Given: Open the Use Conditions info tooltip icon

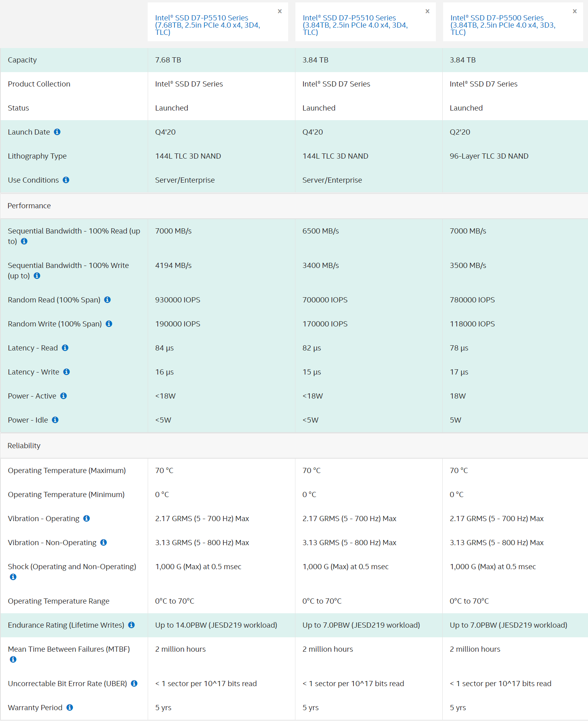Looking at the screenshot, I should click(x=66, y=180).
